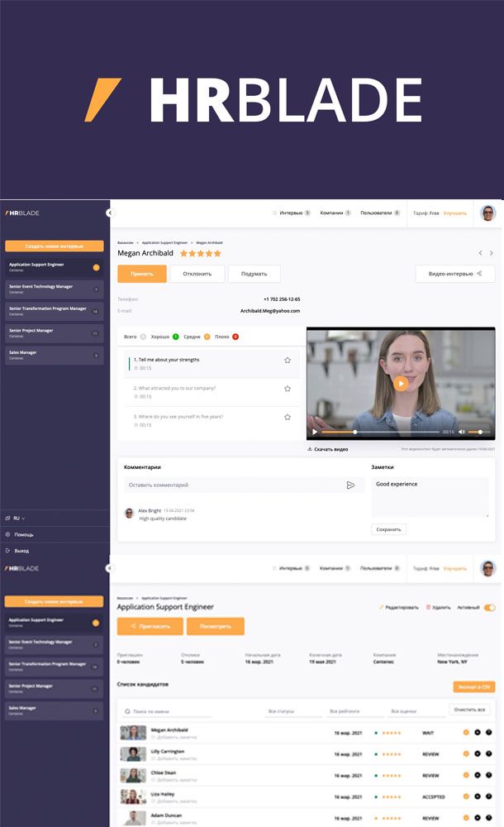The height and width of the screenshot is (827, 504).
Task: Click Создать новое интервью on the candidate screen
Action: 55,246
